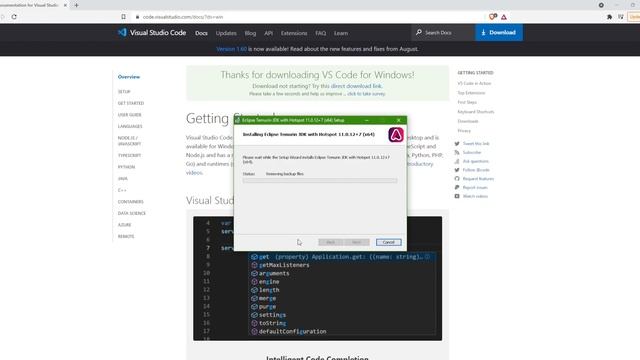
Task: Open the Blog nav item
Action: 250,33
